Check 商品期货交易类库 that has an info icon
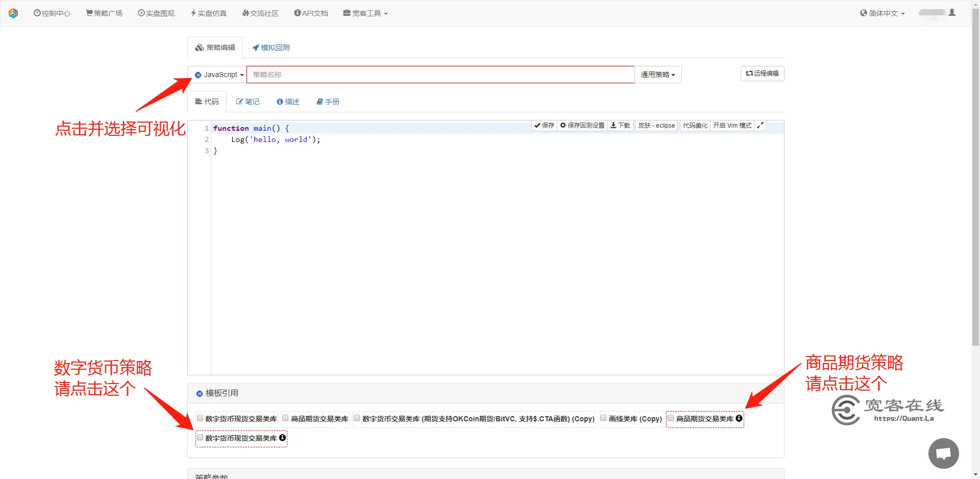This screenshot has height=479, width=980. (x=671, y=418)
